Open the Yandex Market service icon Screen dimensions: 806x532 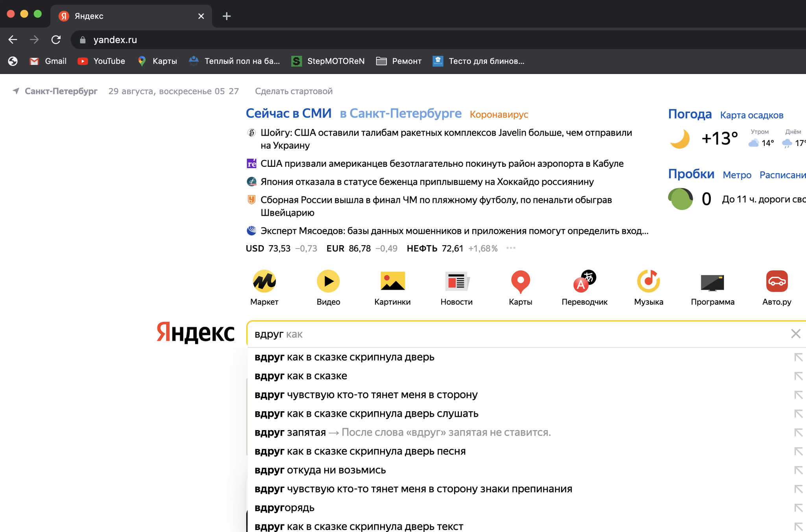click(x=264, y=282)
